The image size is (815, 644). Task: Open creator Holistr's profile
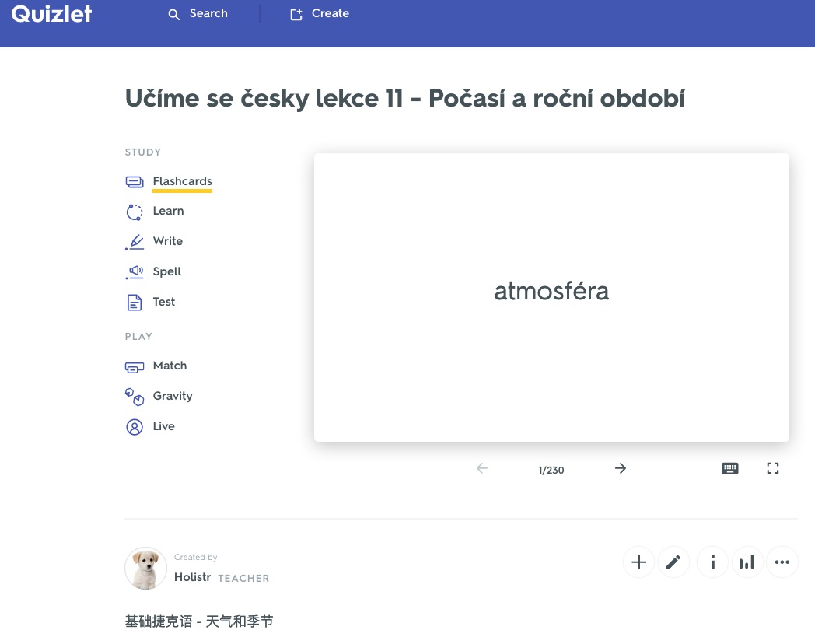(x=192, y=577)
